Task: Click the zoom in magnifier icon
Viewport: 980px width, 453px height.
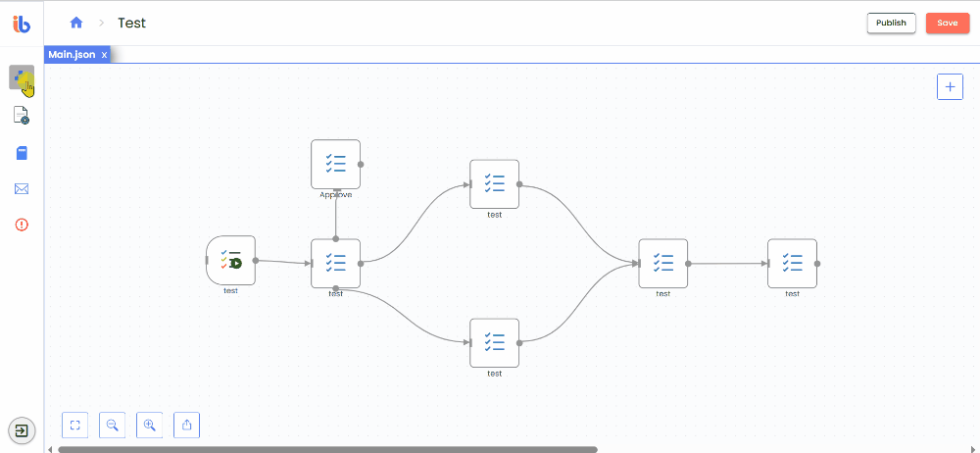Action: tap(149, 426)
